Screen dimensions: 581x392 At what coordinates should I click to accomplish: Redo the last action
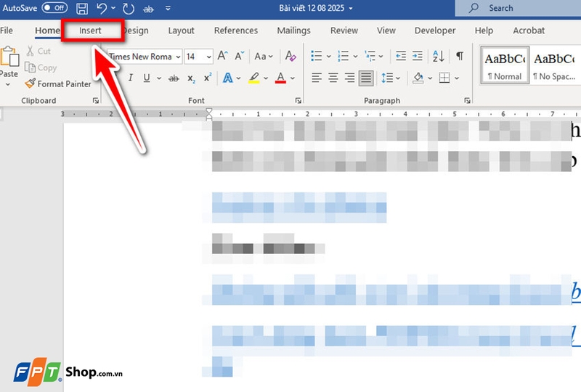pyautogui.click(x=129, y=8)
